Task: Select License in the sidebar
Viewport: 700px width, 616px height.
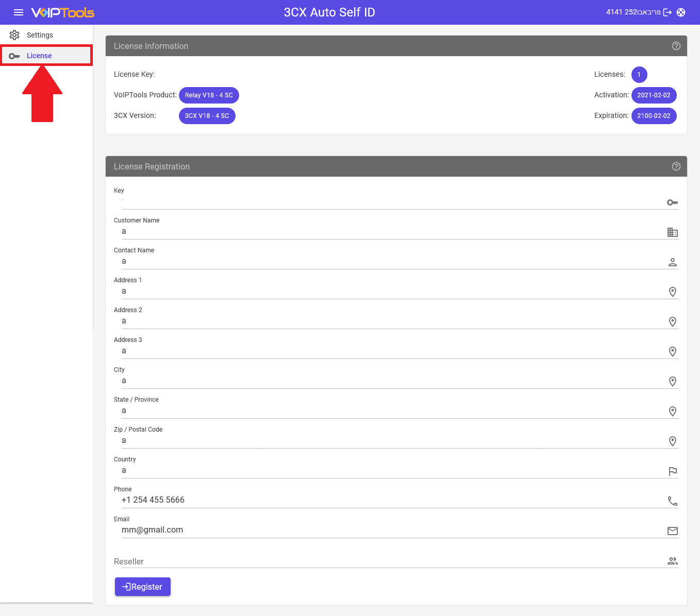Action: (x=39, y=55)
